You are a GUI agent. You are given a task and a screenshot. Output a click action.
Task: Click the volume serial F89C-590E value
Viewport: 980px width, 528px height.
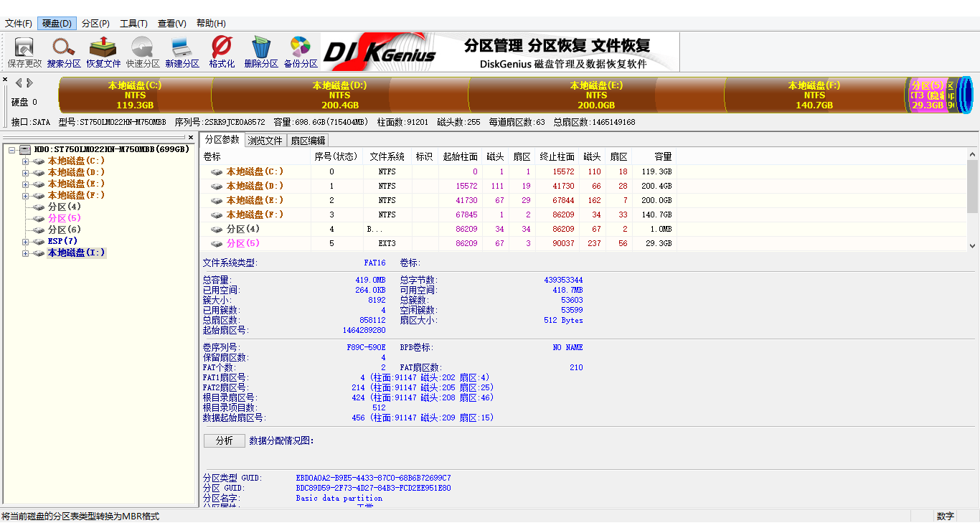(x=366, y=347)
